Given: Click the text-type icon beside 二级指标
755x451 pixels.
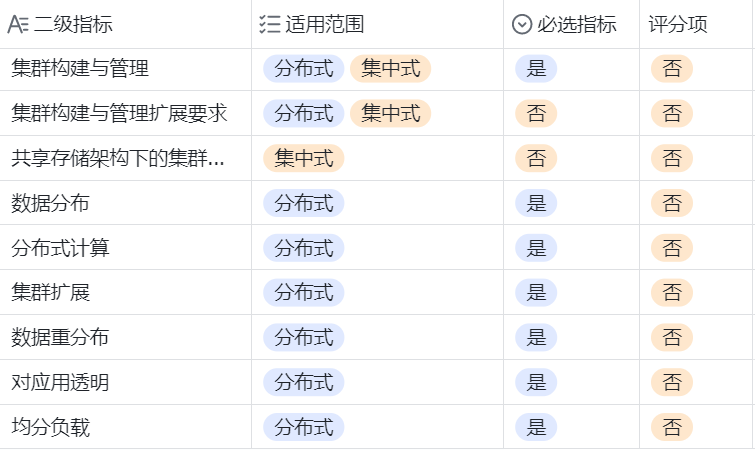Looking at the screenshot, I should 18,25.
